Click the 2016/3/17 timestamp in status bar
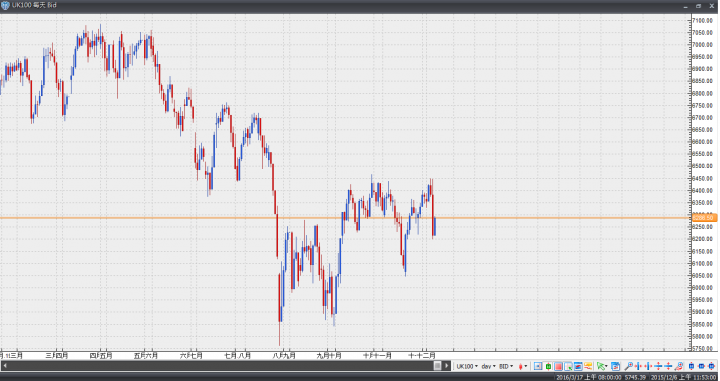The width and height of the screenshot is (720, 381). pyautogui.click(x=590, y=377)
